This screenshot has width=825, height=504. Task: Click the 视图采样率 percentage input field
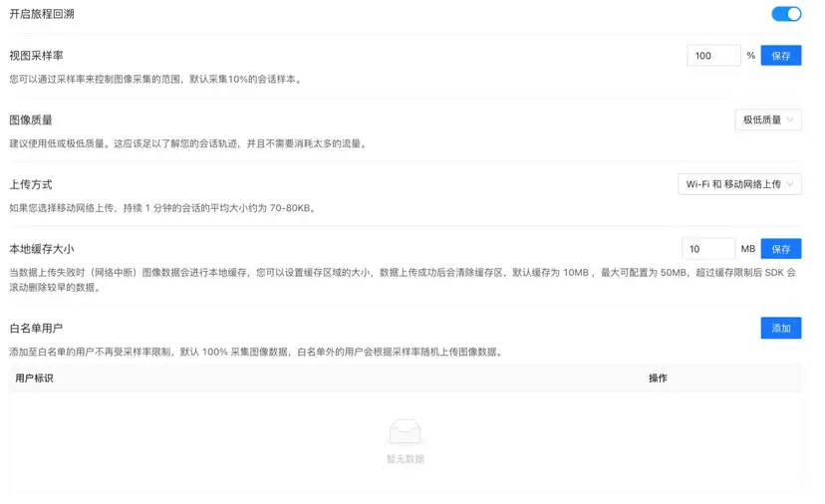(712, 56)
